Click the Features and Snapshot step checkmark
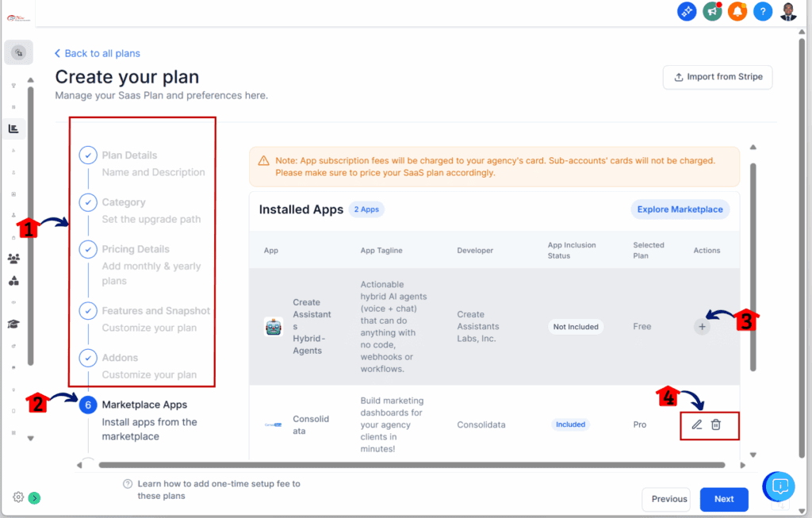The height and width of the screenshot is (518, 812). [x=88, y=311]
